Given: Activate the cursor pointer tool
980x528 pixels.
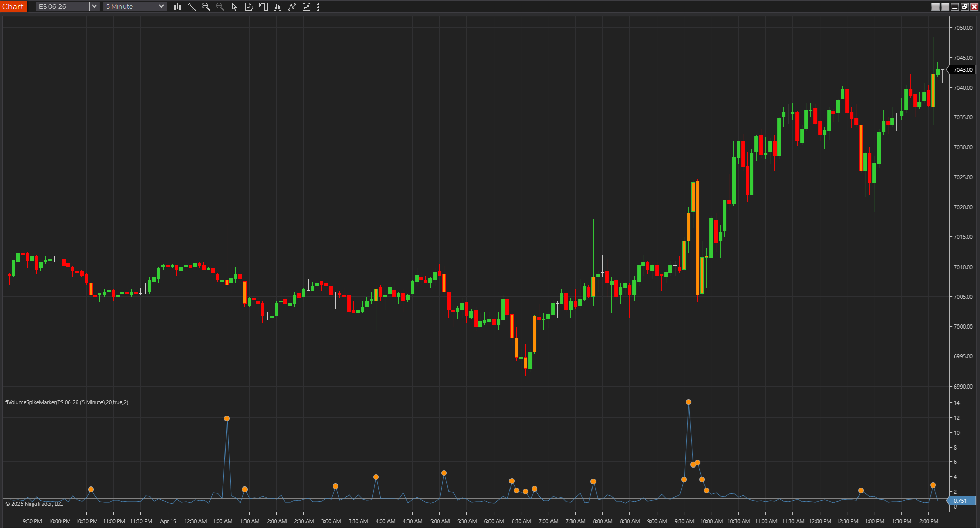Looking at the screenshot, I should point(234,7).
